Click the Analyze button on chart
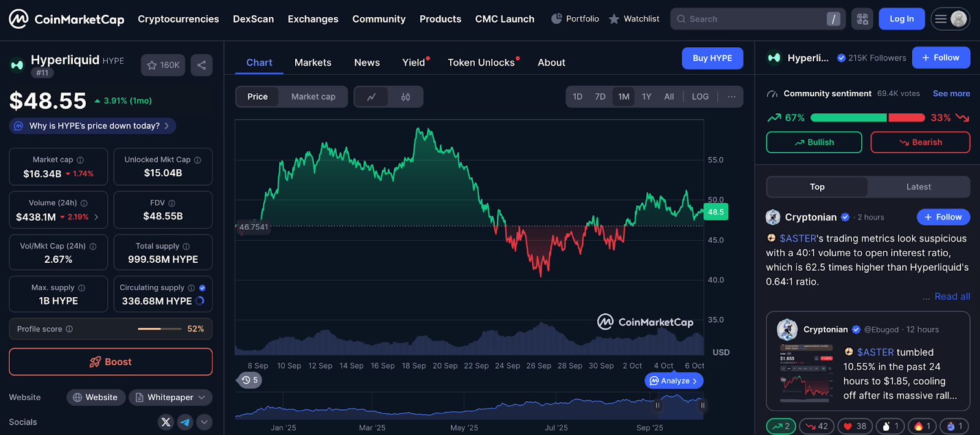The image size is (980, 435). pos(674,380)
